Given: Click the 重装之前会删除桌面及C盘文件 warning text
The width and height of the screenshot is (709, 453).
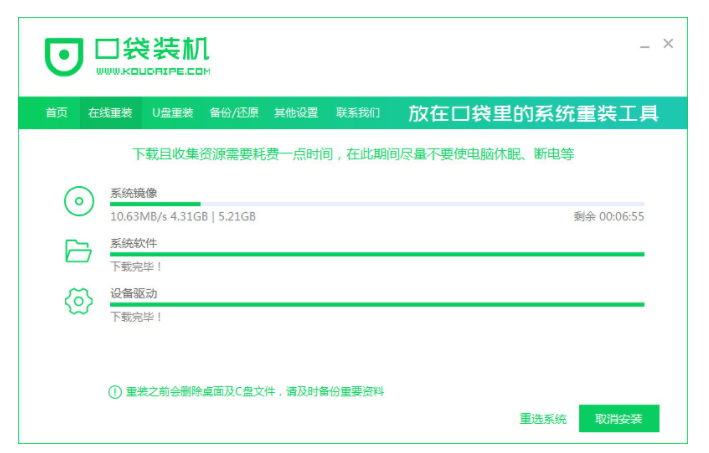Looking at the screenshot, I should pyautogui.click(x=255, y=392).
